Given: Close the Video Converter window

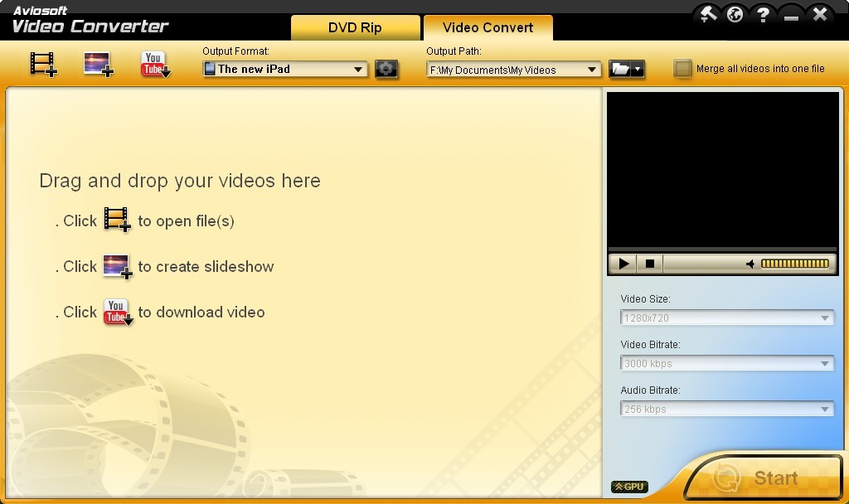Looking at the screenshot, I should point(820,14).
